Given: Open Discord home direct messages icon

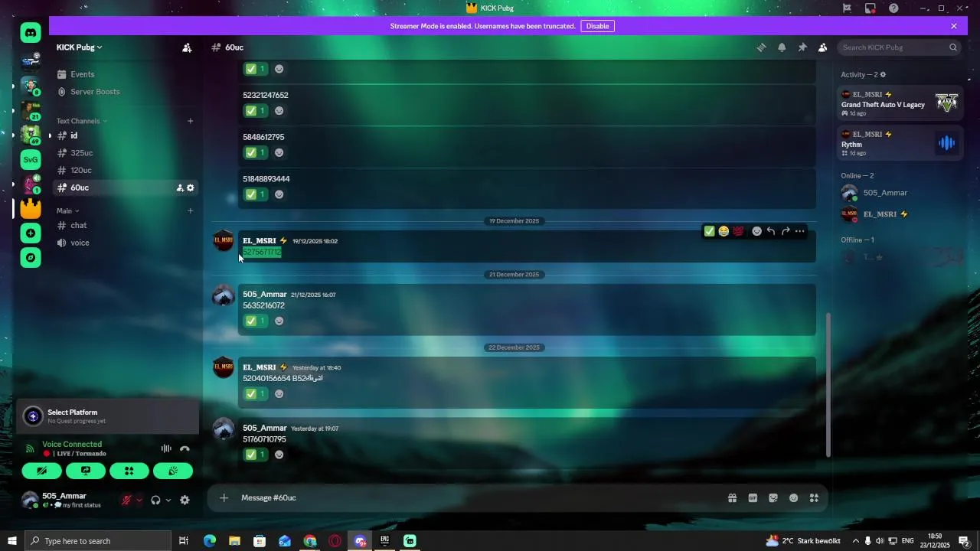Looking at the screenshot, I should tap(31, 32).
